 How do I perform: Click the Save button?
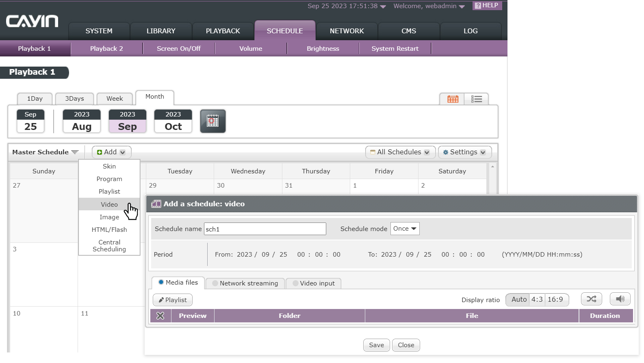coord(376,345)
